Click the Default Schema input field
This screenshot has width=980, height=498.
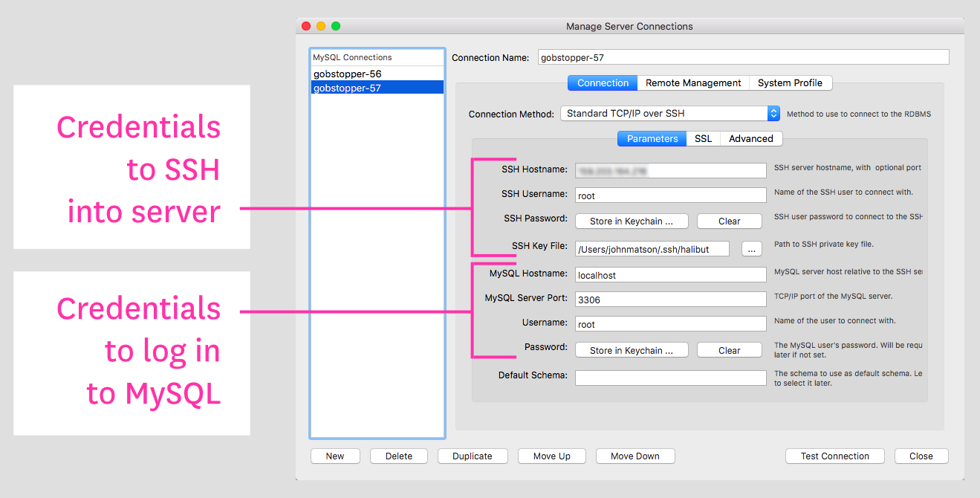[670, 378]
